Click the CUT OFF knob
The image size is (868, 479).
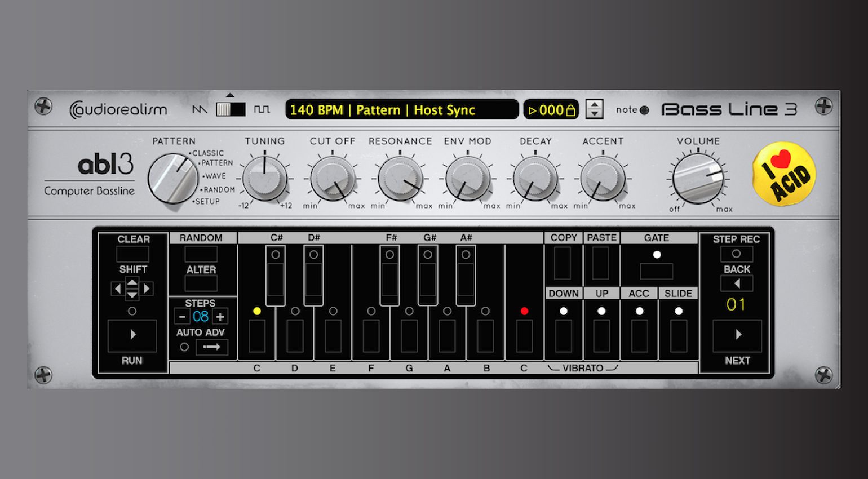click(x=333, y=179)
